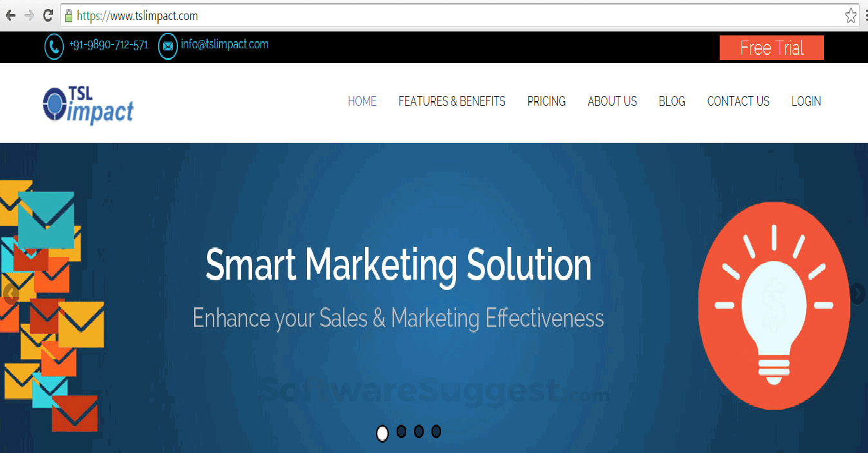The width and height of the screenshot is (868, 453).
Task: Open the Pricing page
Action: [546, 101]
